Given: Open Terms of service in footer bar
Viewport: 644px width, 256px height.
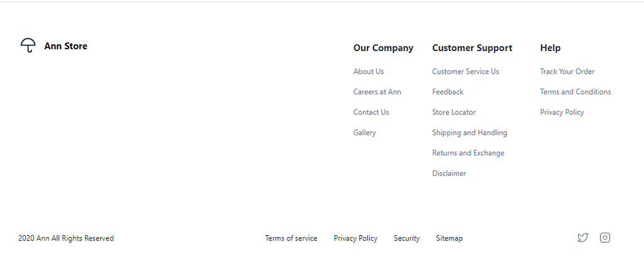Looking at the screenshot, I should tap(291, 238).
